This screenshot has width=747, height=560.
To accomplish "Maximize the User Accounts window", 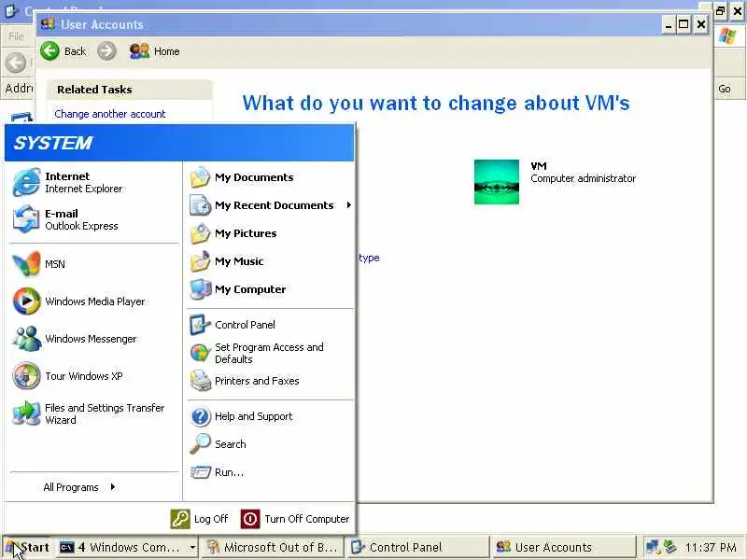I will pos(684,24).
